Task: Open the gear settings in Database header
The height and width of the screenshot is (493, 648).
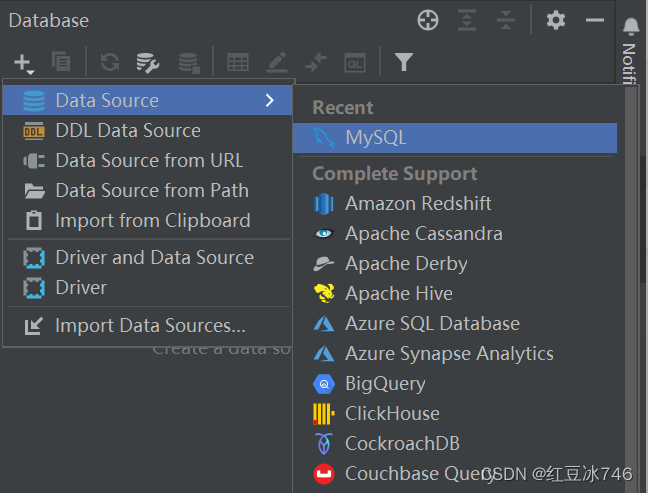Action: (x=556, y=20)
